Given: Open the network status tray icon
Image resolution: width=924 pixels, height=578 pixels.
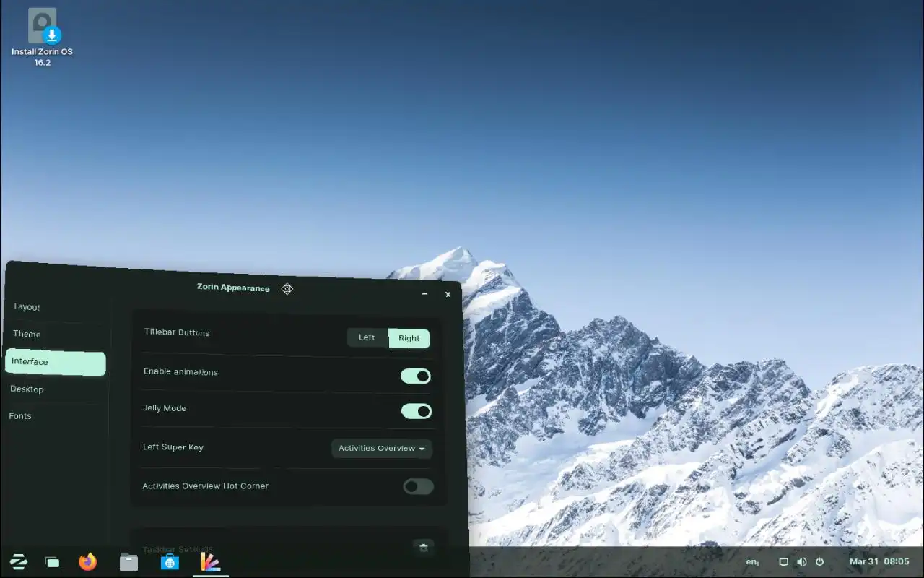Looking at the screenshot, I should [x=783, y=561].
